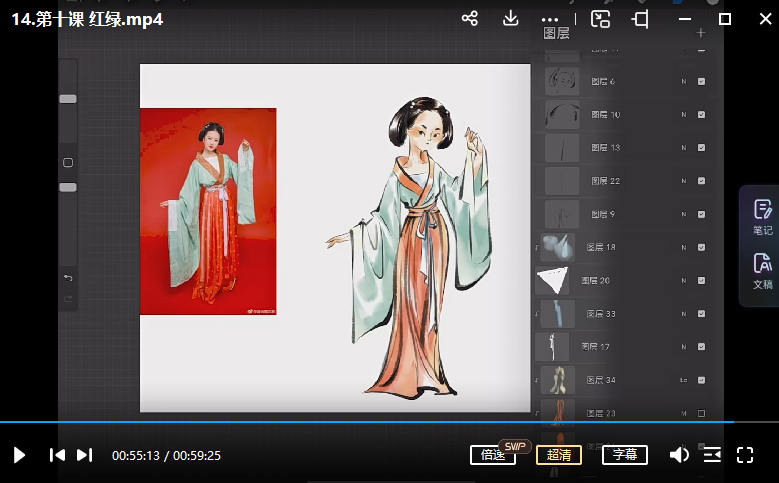Click the share icon in top bar

click(x=470, y=19)
